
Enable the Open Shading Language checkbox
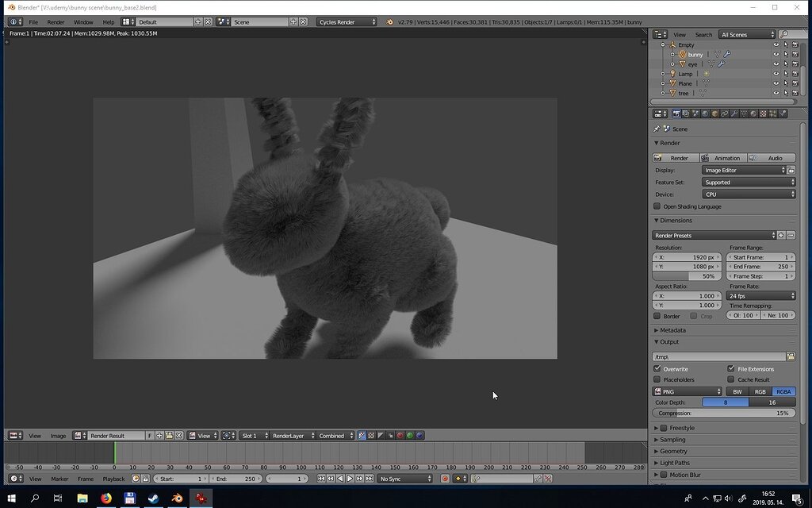coord(657,206)
